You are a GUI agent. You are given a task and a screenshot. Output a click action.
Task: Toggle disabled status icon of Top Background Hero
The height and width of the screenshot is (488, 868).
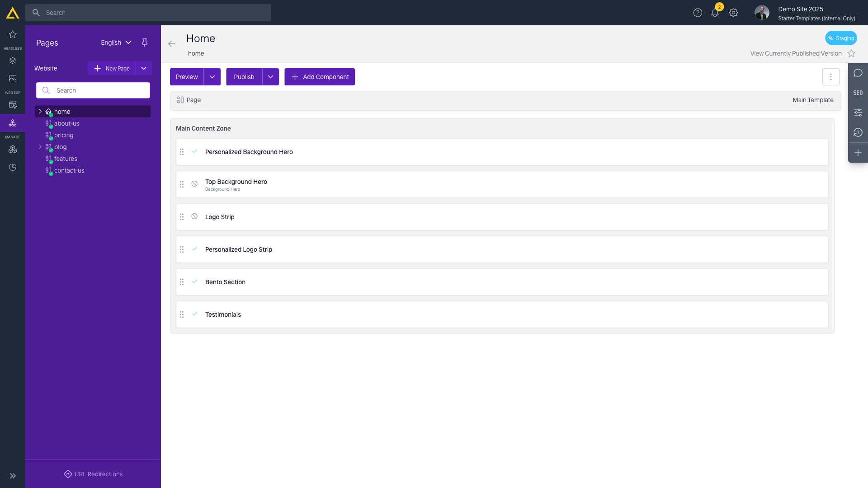[x=194, y=184]
